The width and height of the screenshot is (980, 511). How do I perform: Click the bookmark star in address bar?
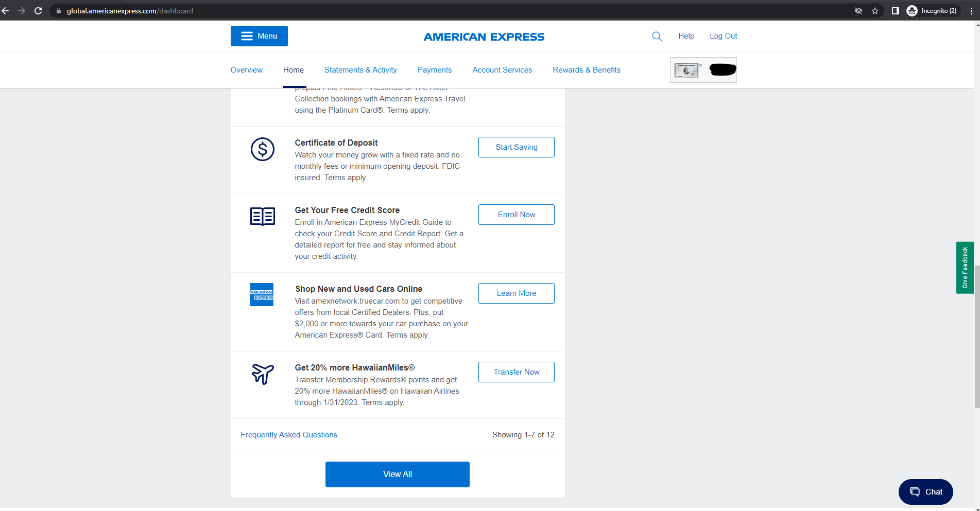[874, 10]
